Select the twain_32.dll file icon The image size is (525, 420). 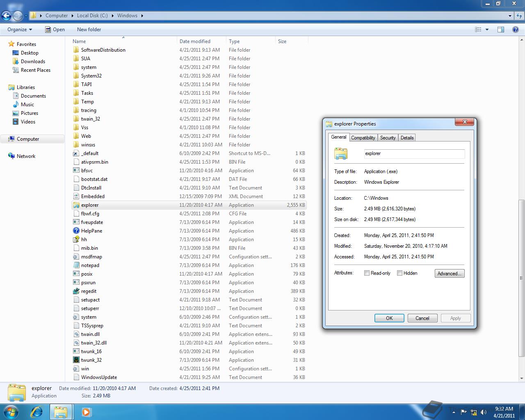coord(76,343)
